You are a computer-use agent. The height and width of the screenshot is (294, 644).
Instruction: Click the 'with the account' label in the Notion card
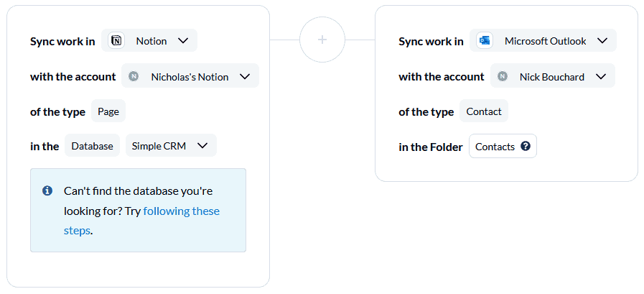(x=73, y=77)
